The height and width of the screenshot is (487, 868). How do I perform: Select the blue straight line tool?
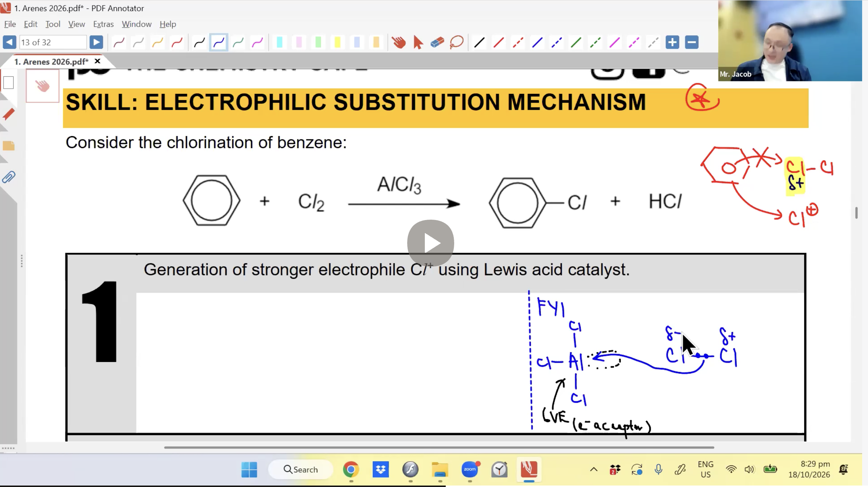click(537, 43)
